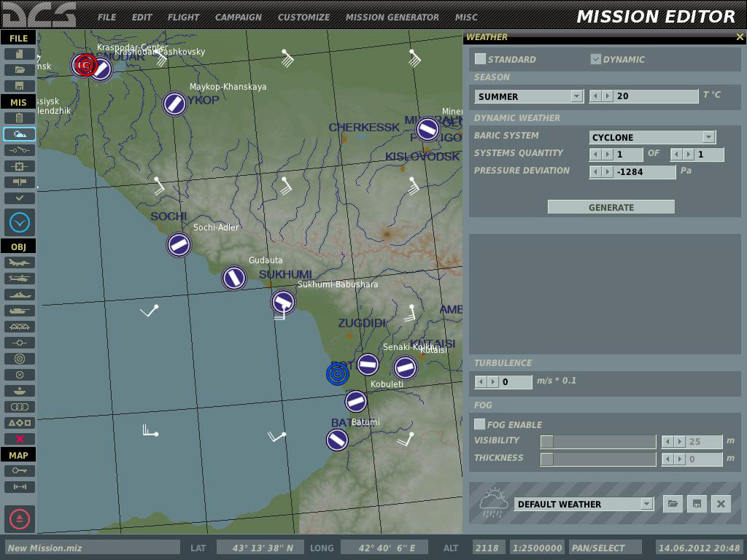
Task: Delete weather preset with X icon
Action: [x=721, y=504]
